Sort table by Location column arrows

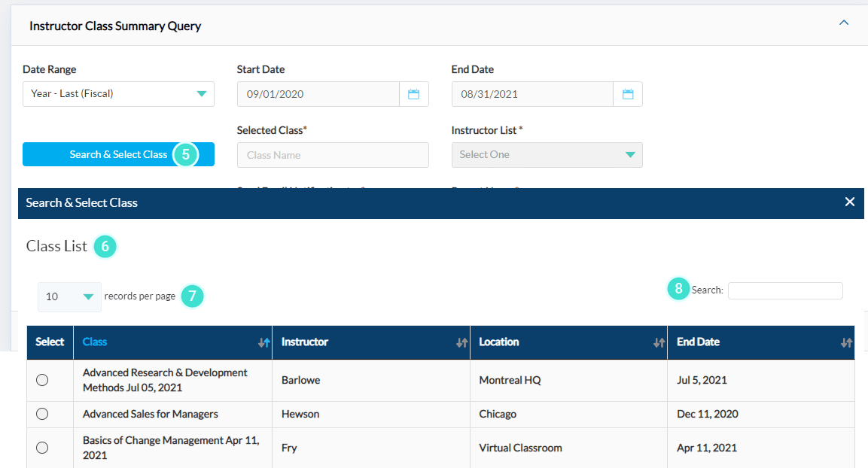pyautogui.click(x=659, y=342)
